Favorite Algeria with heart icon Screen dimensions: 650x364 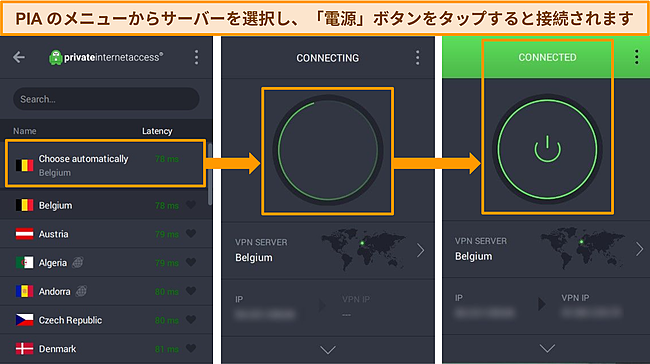tap(191, 262)
